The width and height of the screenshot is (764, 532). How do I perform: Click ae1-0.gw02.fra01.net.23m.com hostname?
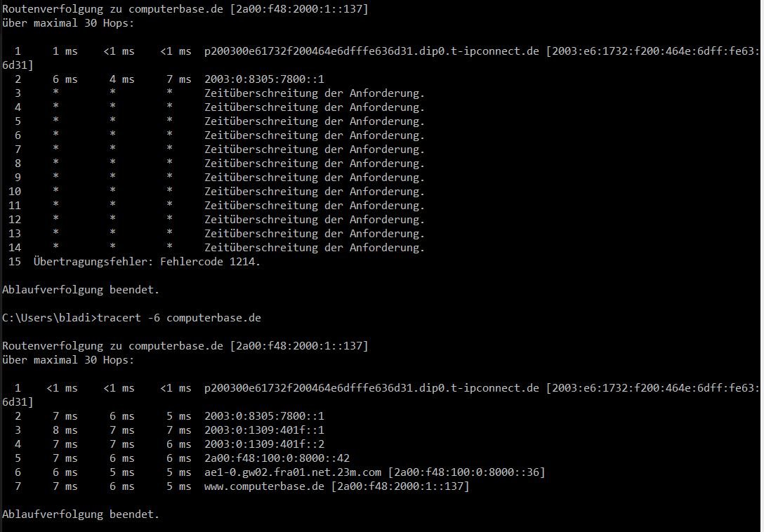tap(293, 472)
